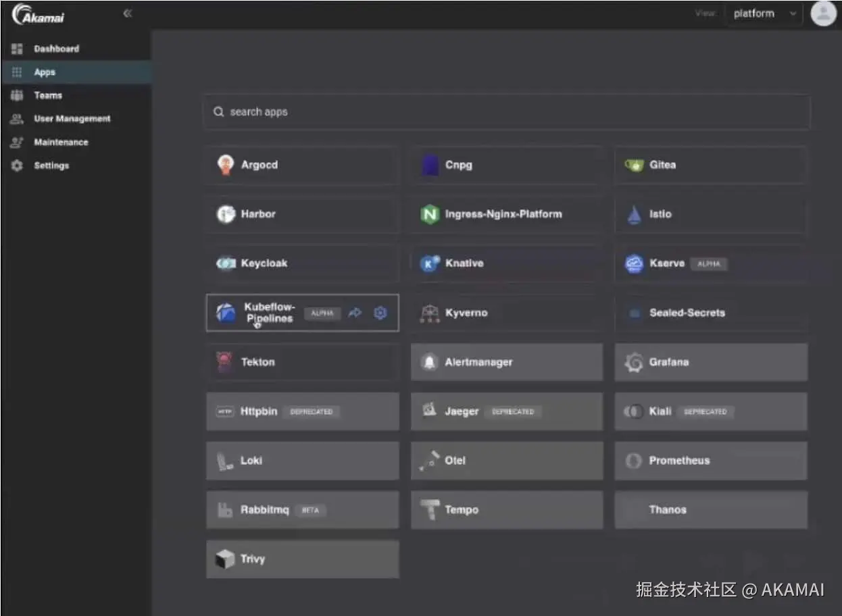This screenshot has height=616, width=842.
Task: Click the Kiali DEPRECATED badge
Action: [x=705, y=411]
